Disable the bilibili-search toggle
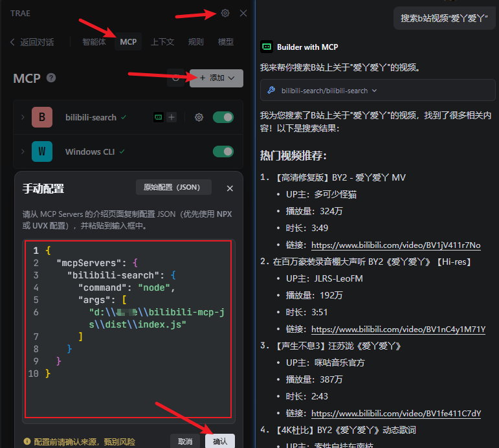The height and width of the screenshot is (448, 499). pyautogui.click(x=223, y=117)
